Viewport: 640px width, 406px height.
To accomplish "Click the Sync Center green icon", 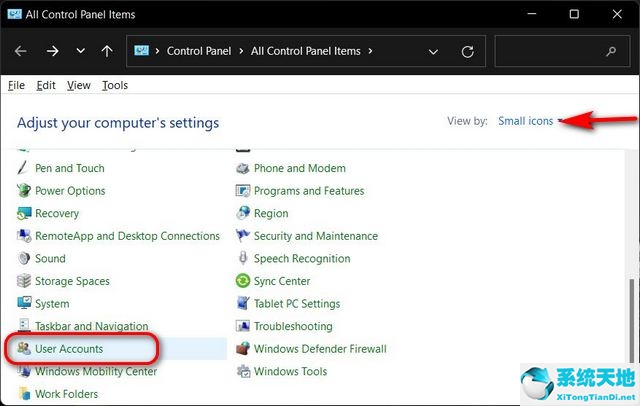I will point(243,281).
